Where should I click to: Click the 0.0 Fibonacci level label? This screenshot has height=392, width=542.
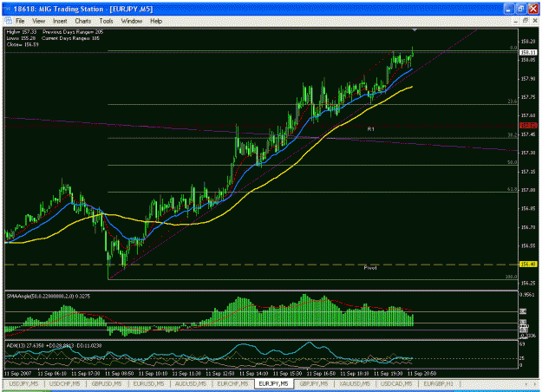click(x=513, y=48)
